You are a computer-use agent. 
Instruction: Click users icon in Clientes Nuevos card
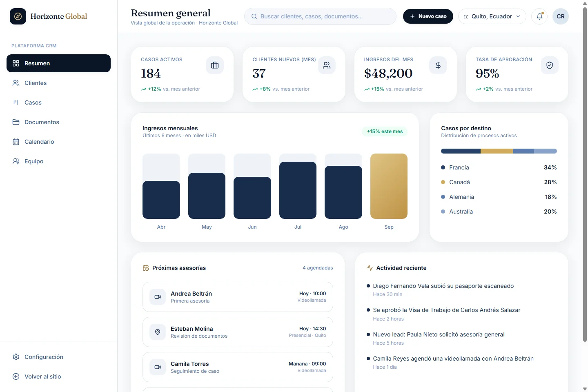click(327, 65)
